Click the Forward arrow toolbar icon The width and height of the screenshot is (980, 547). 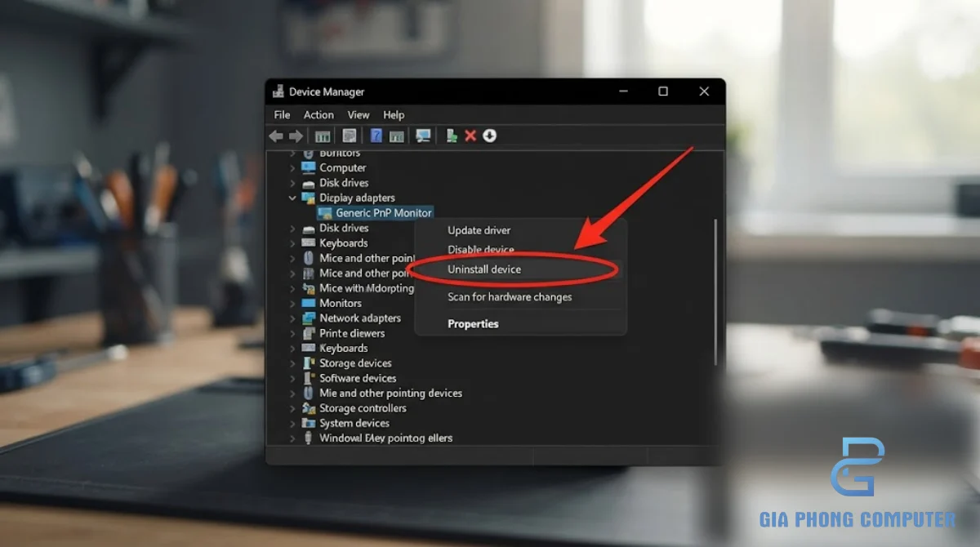(296, 136)
